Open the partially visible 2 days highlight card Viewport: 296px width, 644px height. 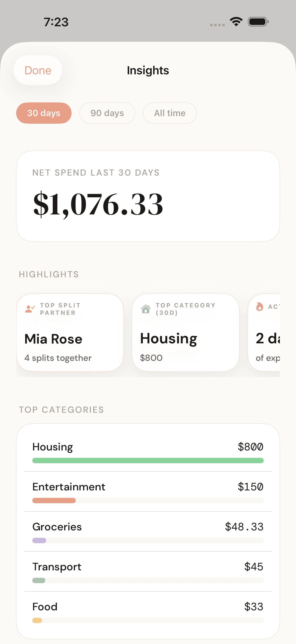click(264, 333)
